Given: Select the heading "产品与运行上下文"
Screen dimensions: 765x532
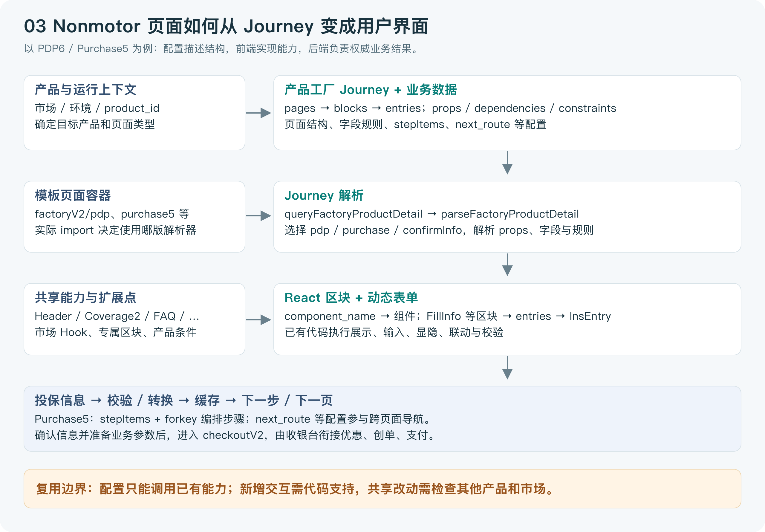Looking at the screenshot, I should point(86,90).
